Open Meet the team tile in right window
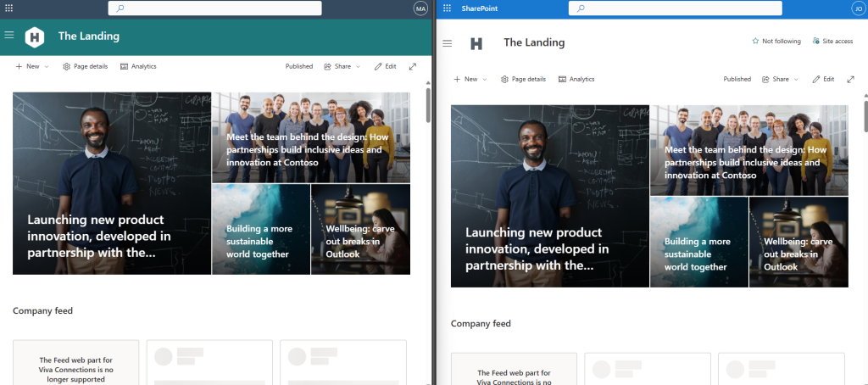868x385 pixels. [x=749, y=150]
